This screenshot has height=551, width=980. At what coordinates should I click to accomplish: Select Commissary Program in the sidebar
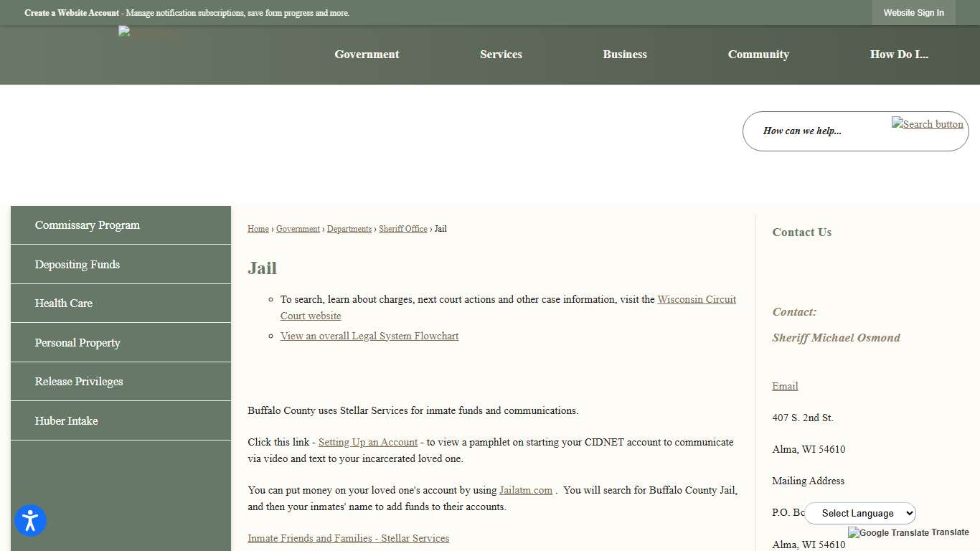point(87,225)
